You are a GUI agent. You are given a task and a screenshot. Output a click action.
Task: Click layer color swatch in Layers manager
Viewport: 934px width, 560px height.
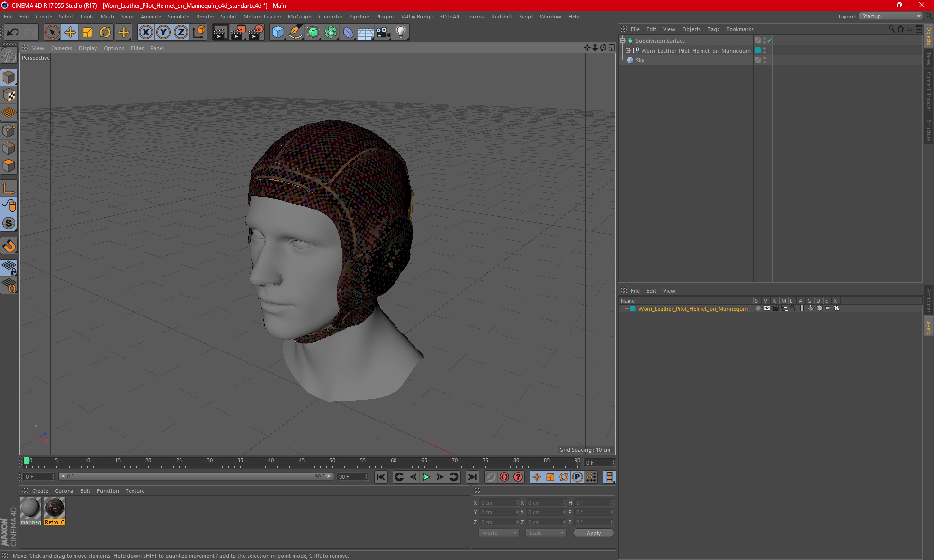(633, 309)
